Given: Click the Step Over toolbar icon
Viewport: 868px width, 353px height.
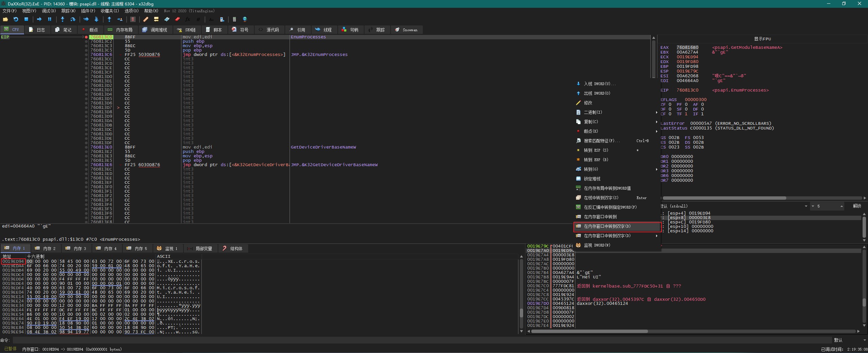Looking at the screenshot, I should 73,19.
